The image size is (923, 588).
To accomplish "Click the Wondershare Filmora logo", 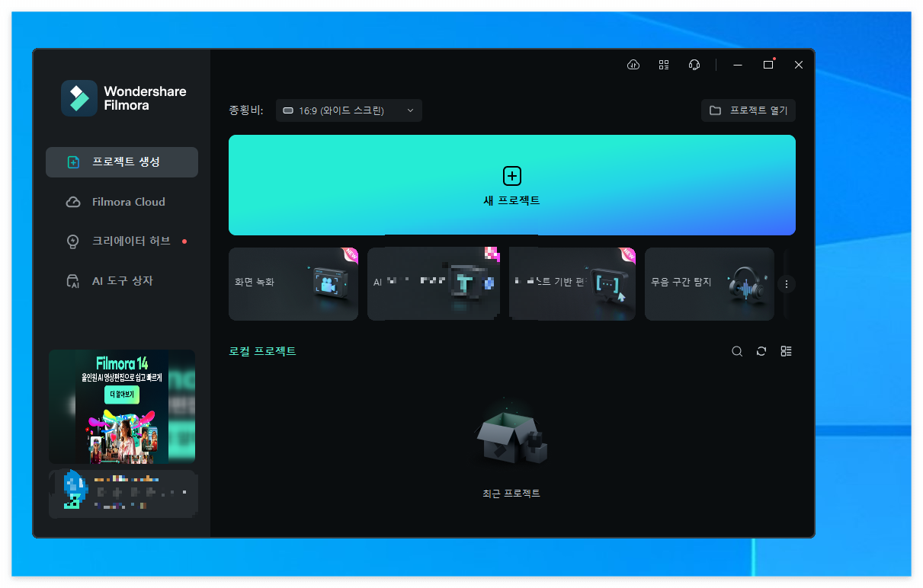I will coord(123,98).
